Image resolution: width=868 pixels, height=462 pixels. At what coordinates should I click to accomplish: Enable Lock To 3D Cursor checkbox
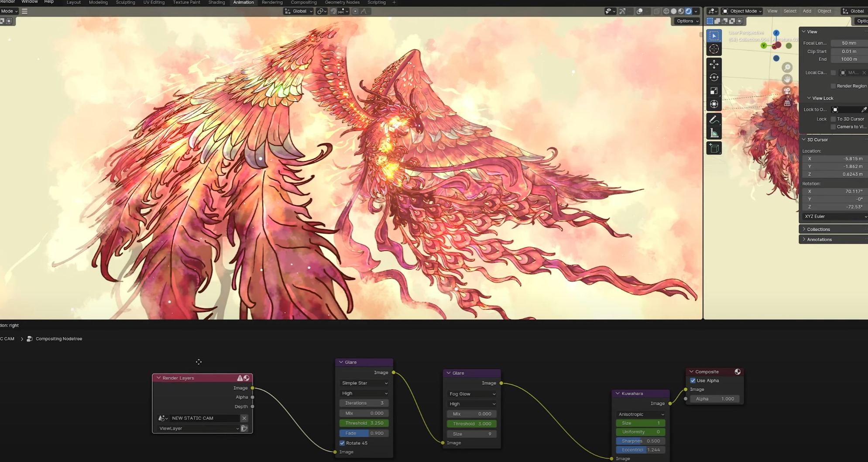coord(833,119)
